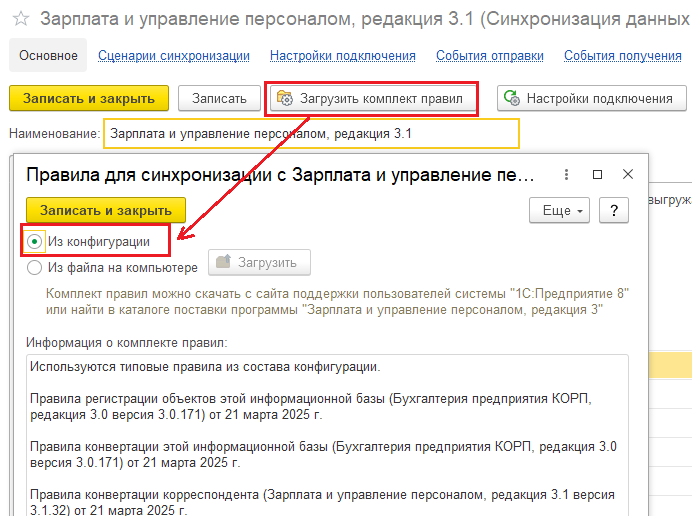Open the Еще dropdown menu
692x516 pixels.
[x=559, y=211]
